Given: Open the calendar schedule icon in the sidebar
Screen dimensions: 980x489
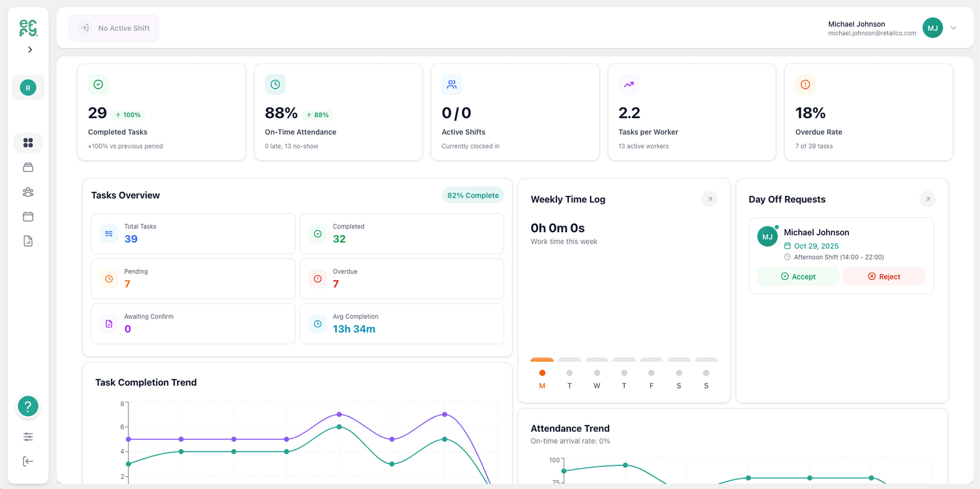Looking at the screenshot, I should tap(28, 216).
